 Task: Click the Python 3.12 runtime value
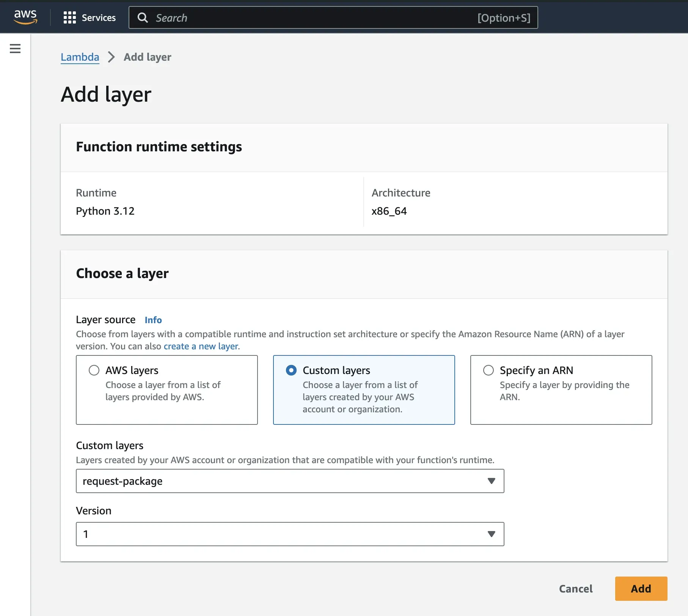click(105, 211)
